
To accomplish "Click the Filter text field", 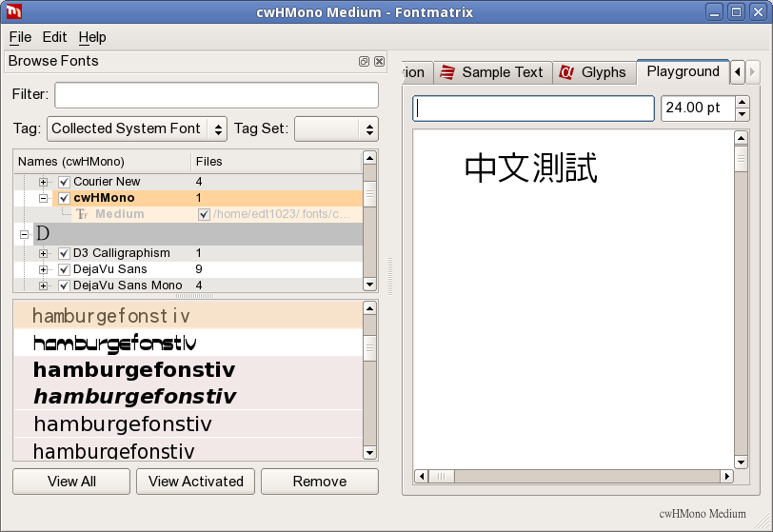I will (216, 95).
